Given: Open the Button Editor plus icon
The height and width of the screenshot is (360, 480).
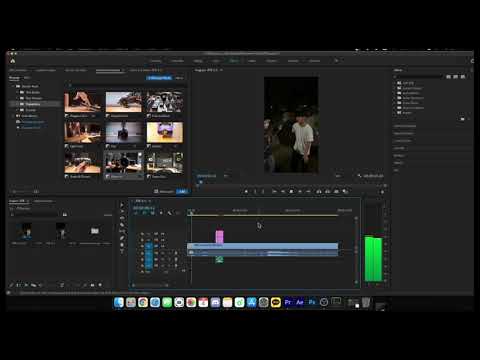Looking at the screenshot, I should pos(382,192).
